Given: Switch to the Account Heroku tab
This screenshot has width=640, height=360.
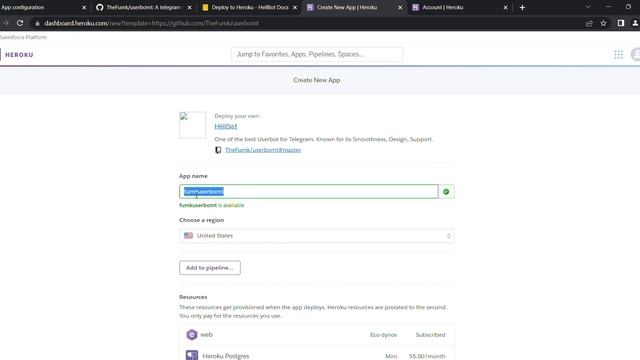Looking at the screenshot, I should click(443, 7).
